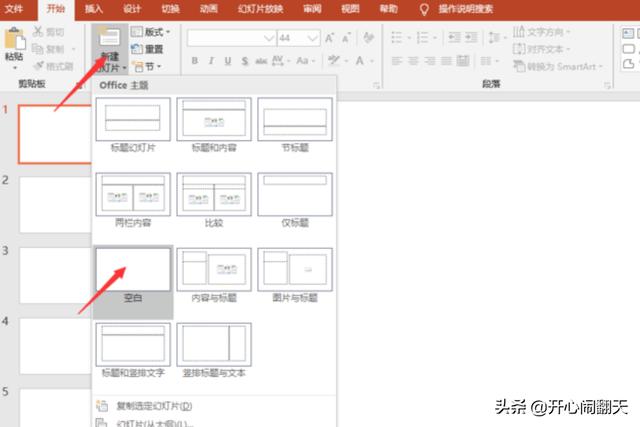Click the 转换为 SmartArt icon
The image size is (640, 427).
point(519,66)
